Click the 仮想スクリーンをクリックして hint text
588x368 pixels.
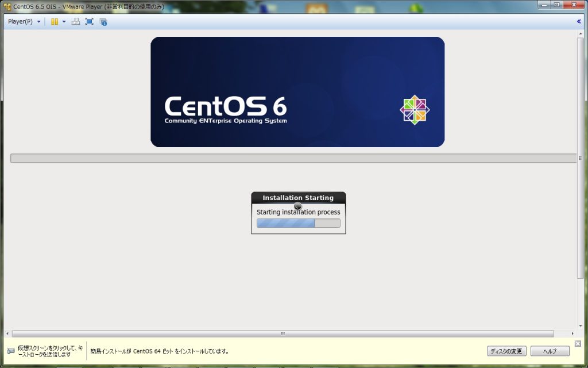51,351
